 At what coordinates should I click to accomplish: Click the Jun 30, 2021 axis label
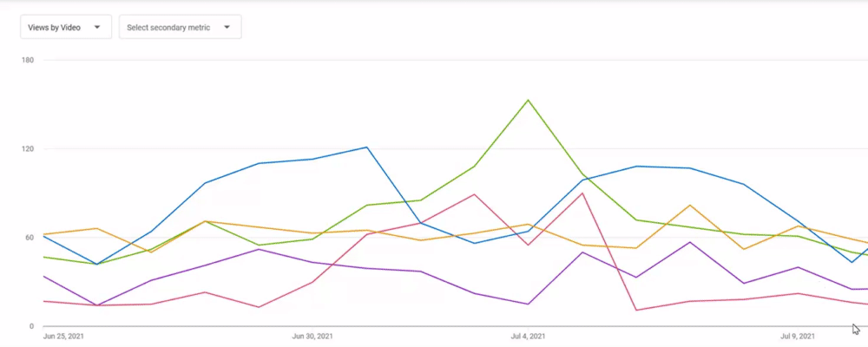pyautogui.click(x=312, y=336)
